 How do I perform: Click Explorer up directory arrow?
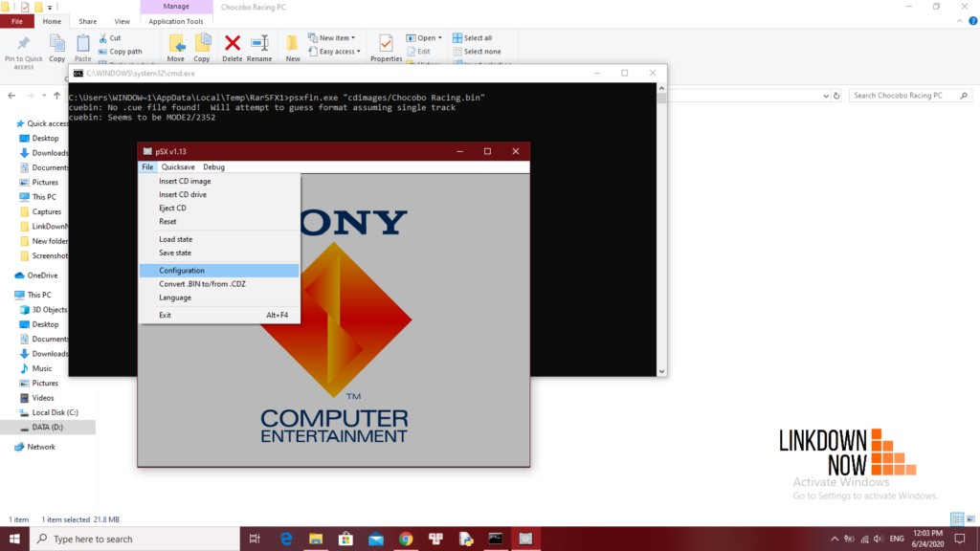point(56,96)
